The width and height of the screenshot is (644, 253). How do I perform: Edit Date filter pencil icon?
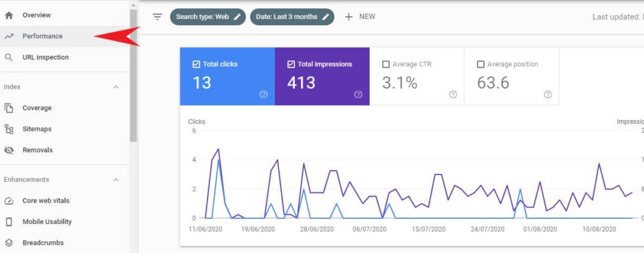pyautogui.click(x=325, y=17)
